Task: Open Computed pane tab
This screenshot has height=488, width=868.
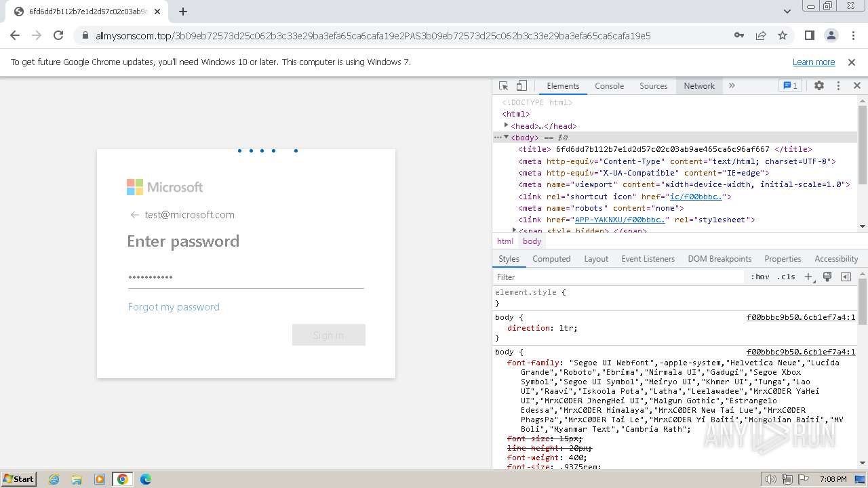Action: click(551, 259)
